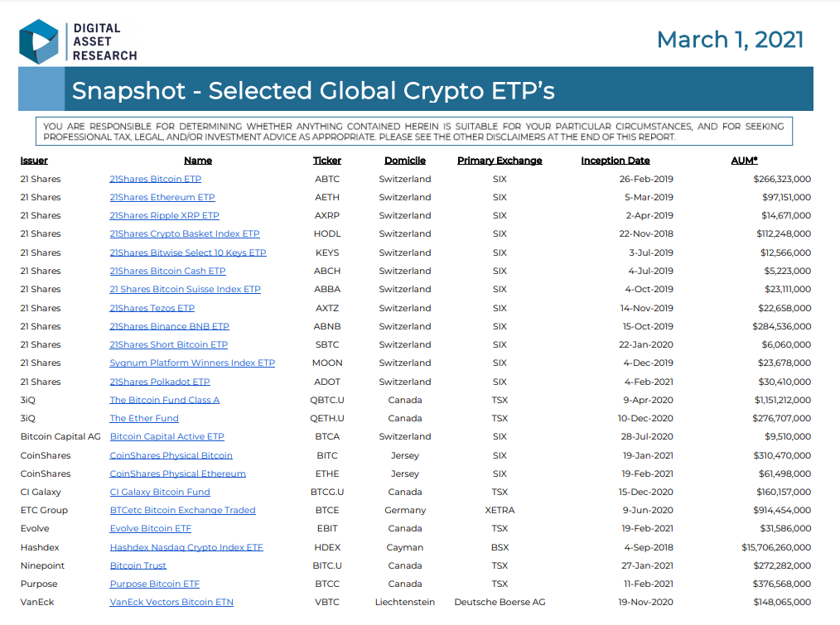
Task: Open the 21Shares Bitcoin ETP link
Action: [156, 179]
